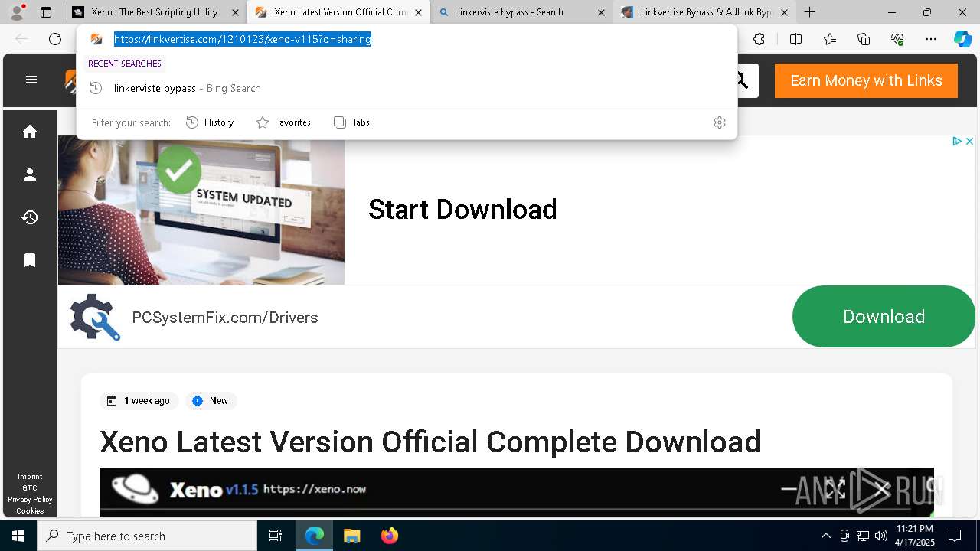This screenshot has height=551, width=980.
Task: Refresh the page in Edge
Action: click(55, 39)
